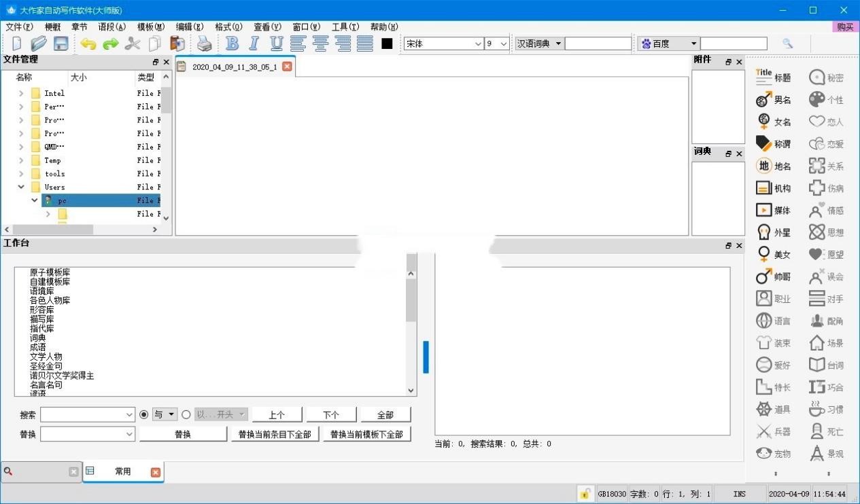The image size is (860, 504).
Task: Expand the Intel folder in file tree
Action: (21, 93)
